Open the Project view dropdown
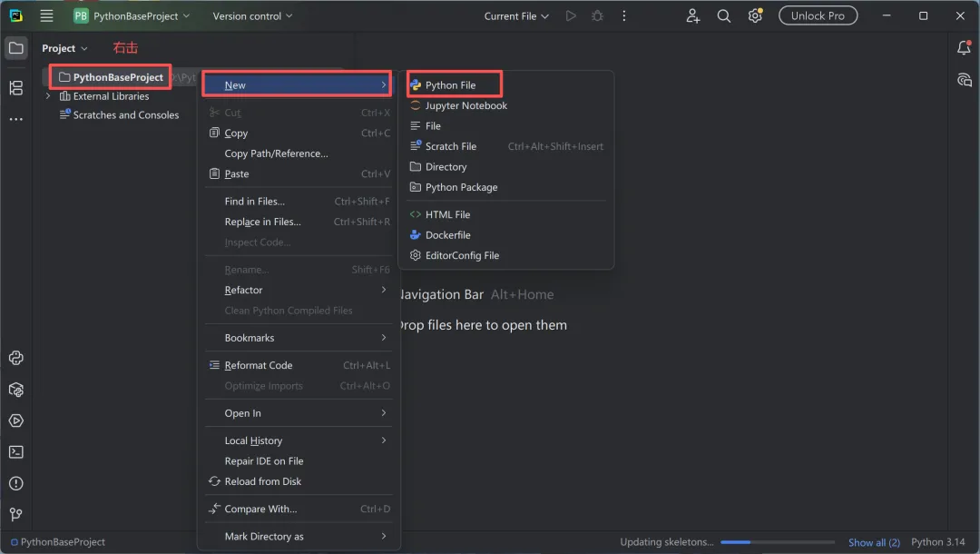980x554 pixels. click(x=64, y=48)
